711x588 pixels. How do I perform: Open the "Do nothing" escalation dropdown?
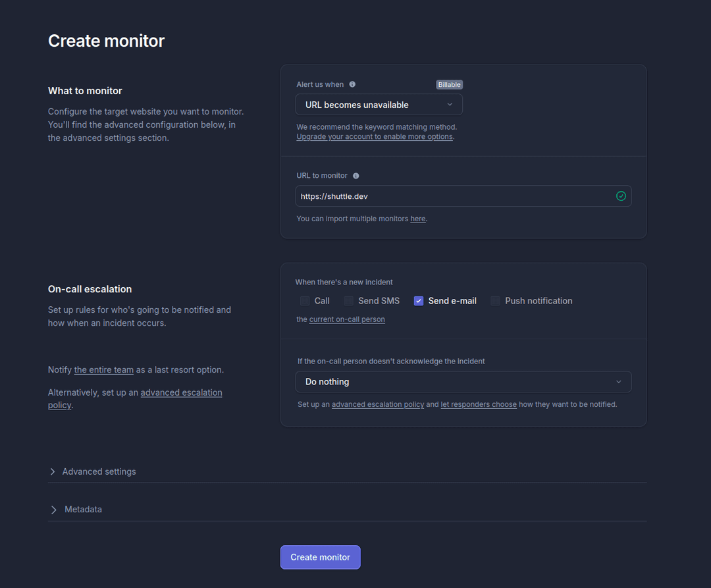463,381
